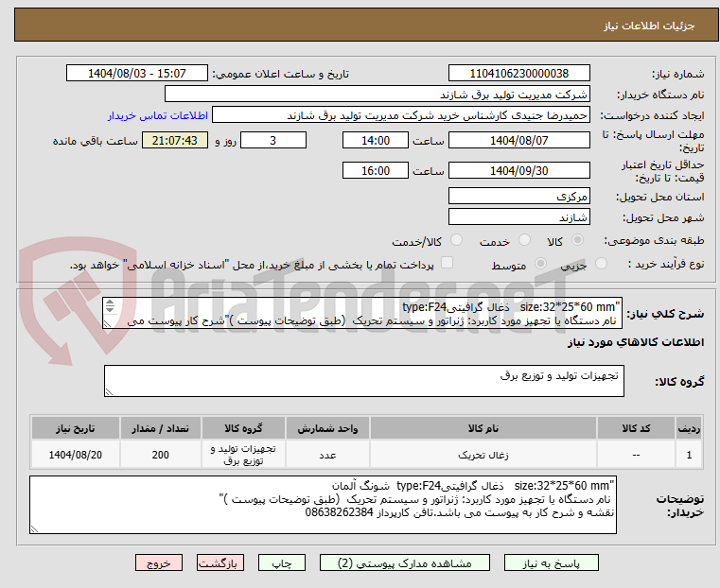Click the نام کالا column header
This screenshot has width=720, height=588.
[x=483, y=428]
